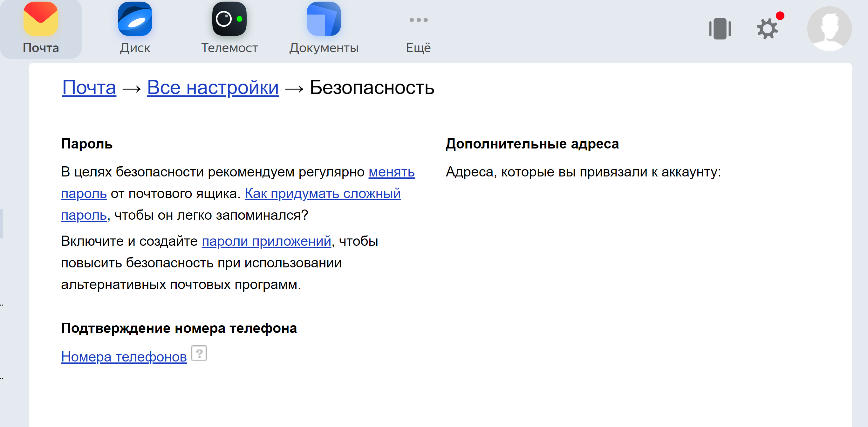868x427 pixels.
Task: Open the user profile avatar
Action: (829, 29)
